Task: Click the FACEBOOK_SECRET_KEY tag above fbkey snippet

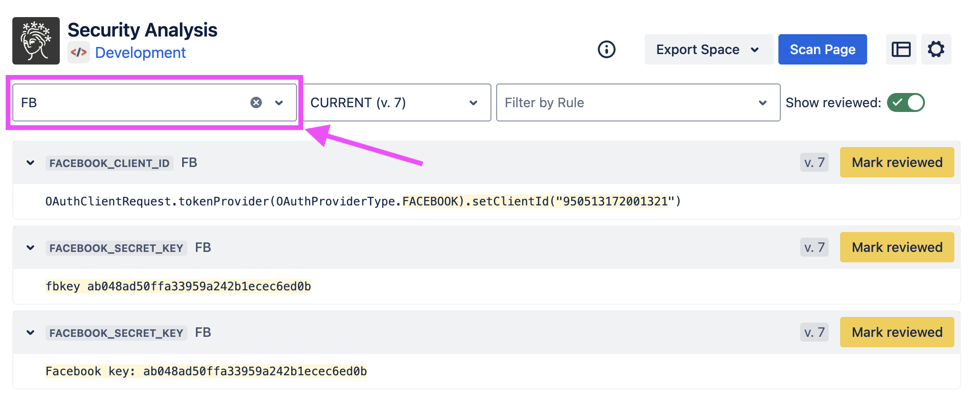Action: click(116, 248)
